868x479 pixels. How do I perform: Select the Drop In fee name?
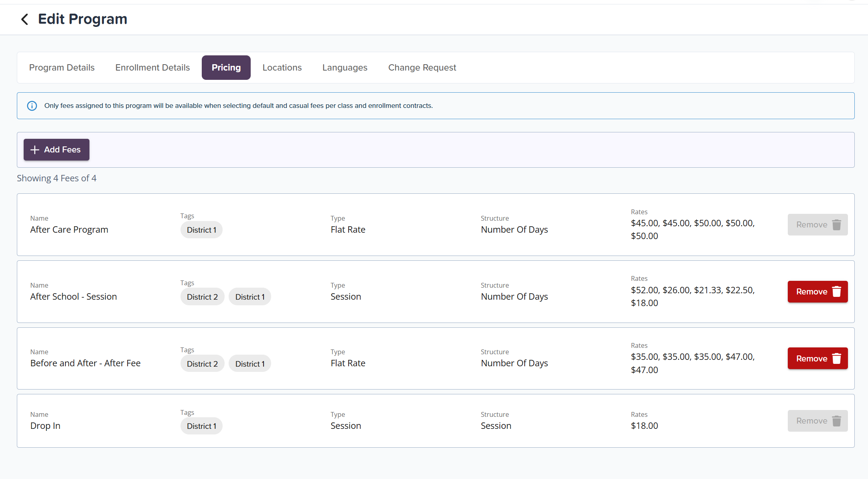(x=45, y=426)
